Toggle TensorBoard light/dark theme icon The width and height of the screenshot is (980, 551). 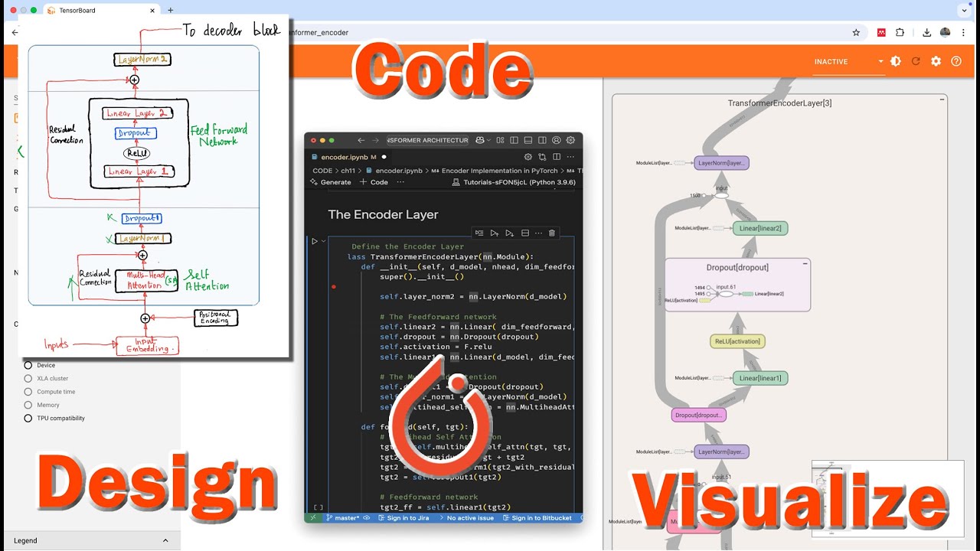pyautogui.click(x=896, y=61)
